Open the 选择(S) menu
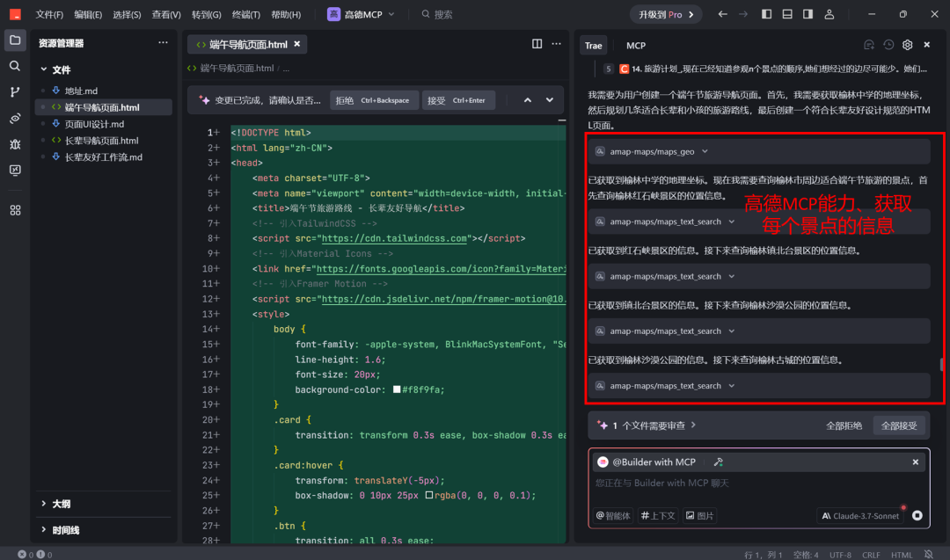The image size is (950, 560). (x=127, y=15)
